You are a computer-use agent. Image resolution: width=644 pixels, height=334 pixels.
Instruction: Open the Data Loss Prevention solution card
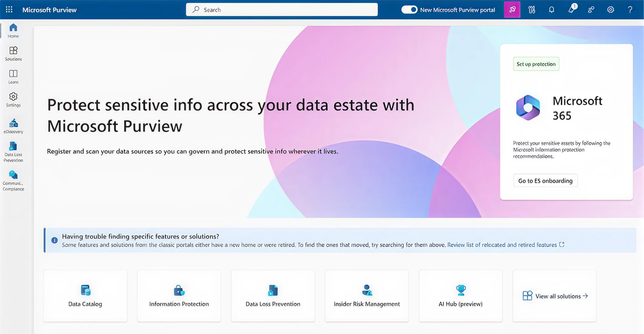(273, 296)
